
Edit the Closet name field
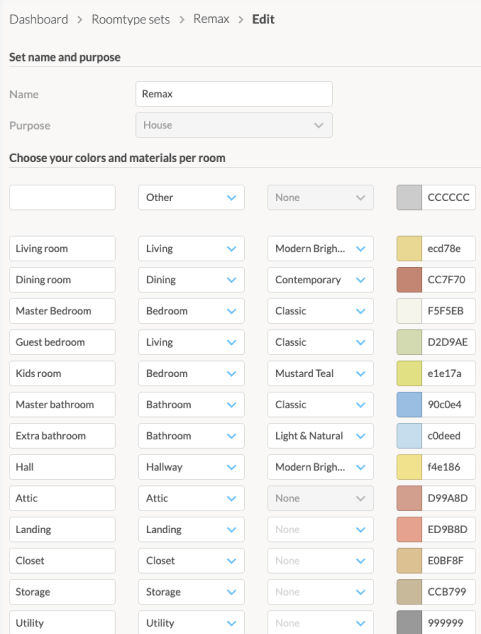[x=62, y=561]
